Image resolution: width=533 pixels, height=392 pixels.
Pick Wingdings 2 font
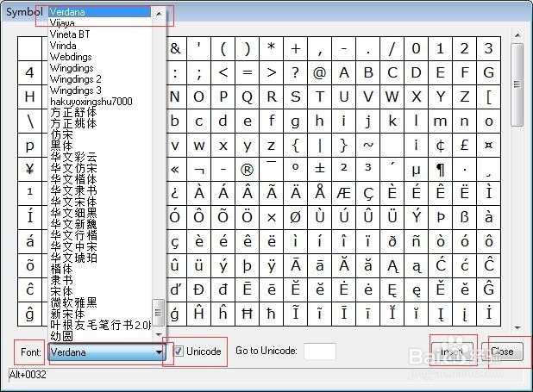point(100,79)
